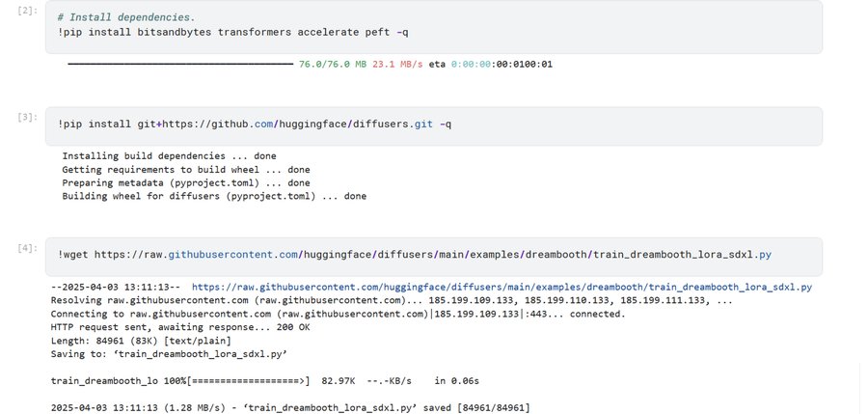This screenshot has height=414, width=868.
Task: Click the "76.0/76.0 MB" download size text
Action: tap(333, 65)
